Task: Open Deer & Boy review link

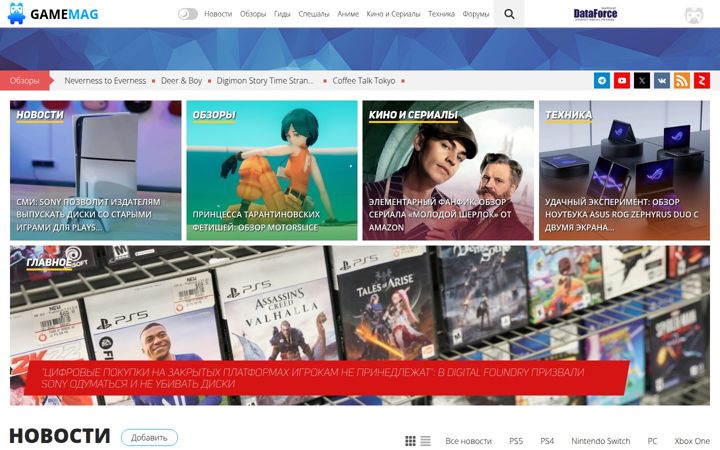Action: pos(181,81)
